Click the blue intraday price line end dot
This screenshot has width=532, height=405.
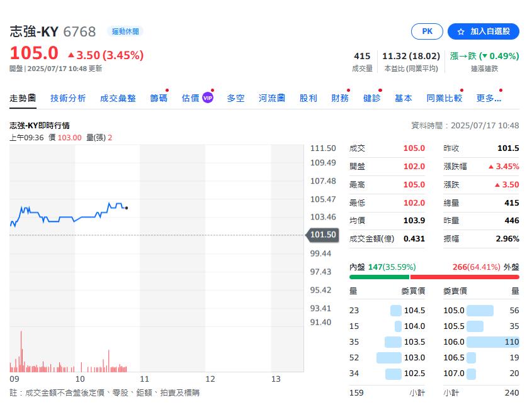click(x=127, y=208)
